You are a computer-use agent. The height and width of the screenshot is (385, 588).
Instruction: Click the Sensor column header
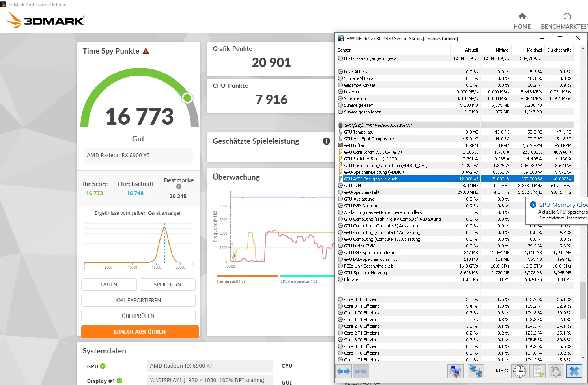(393, 50)
